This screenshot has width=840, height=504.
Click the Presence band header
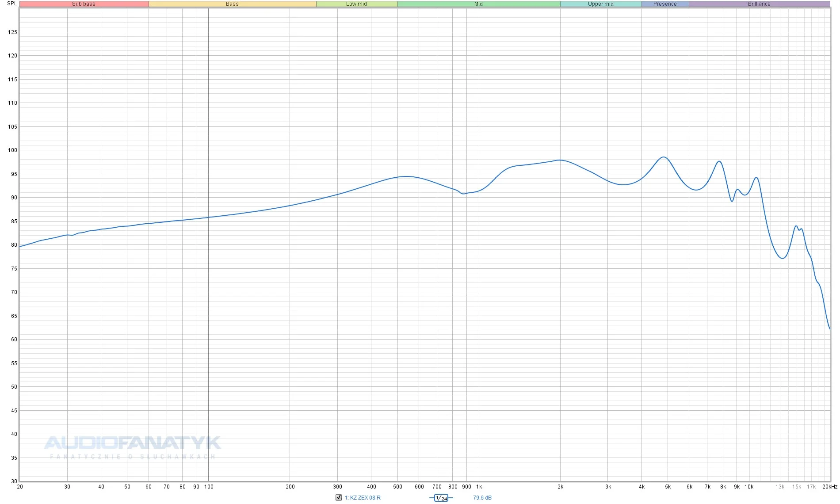(665, 4)
